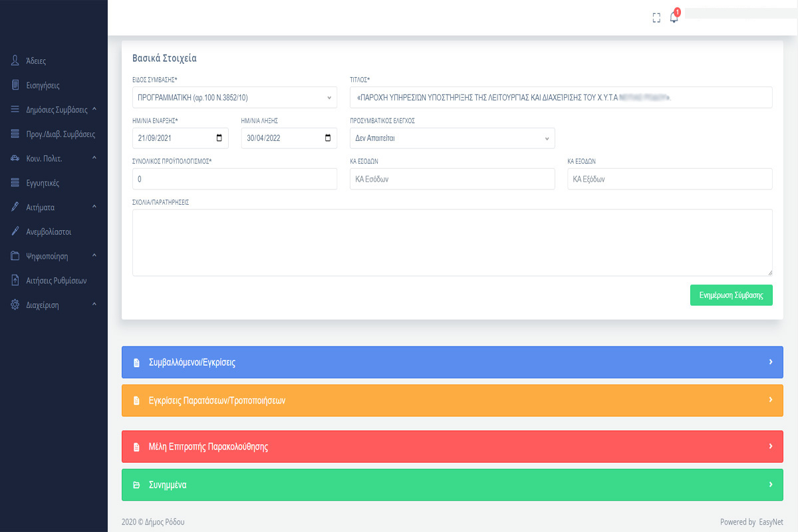Click the Εισηγήσεις document icon
This screenshot has width=798, height=532.
[15, 85]
